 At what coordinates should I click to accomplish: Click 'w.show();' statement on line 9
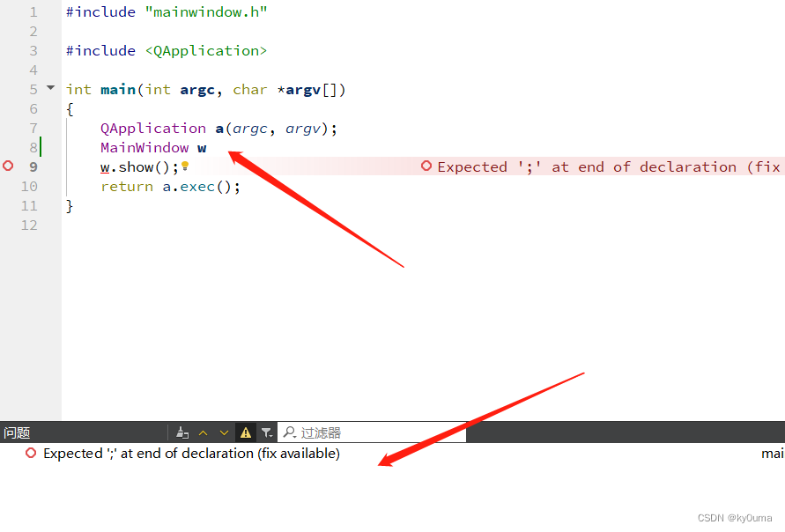[139, 167]
